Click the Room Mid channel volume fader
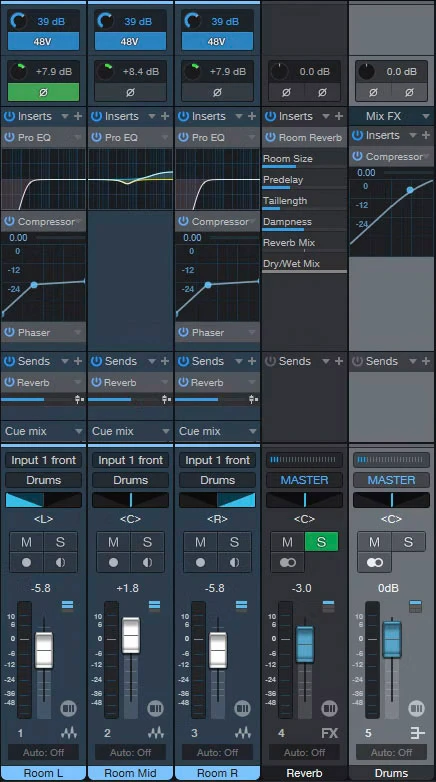Viewport: 436px width, 782px height. 131,635
